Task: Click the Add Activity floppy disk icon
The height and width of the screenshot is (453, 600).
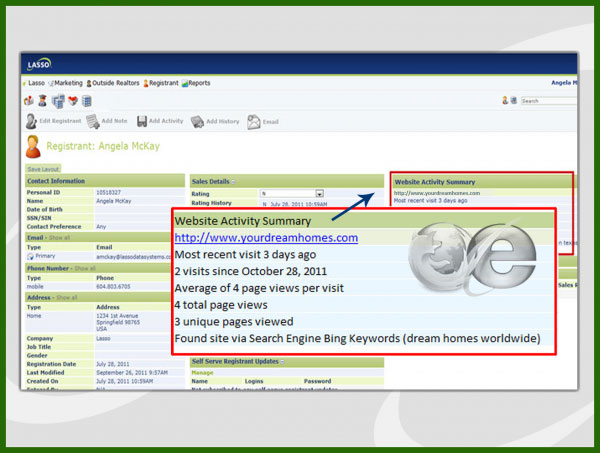Action: [142, 121]
